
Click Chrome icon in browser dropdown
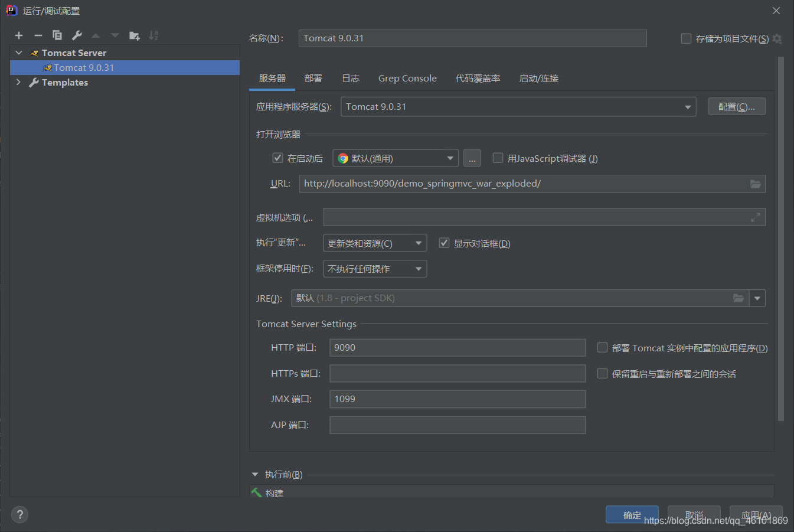point(343,158)
